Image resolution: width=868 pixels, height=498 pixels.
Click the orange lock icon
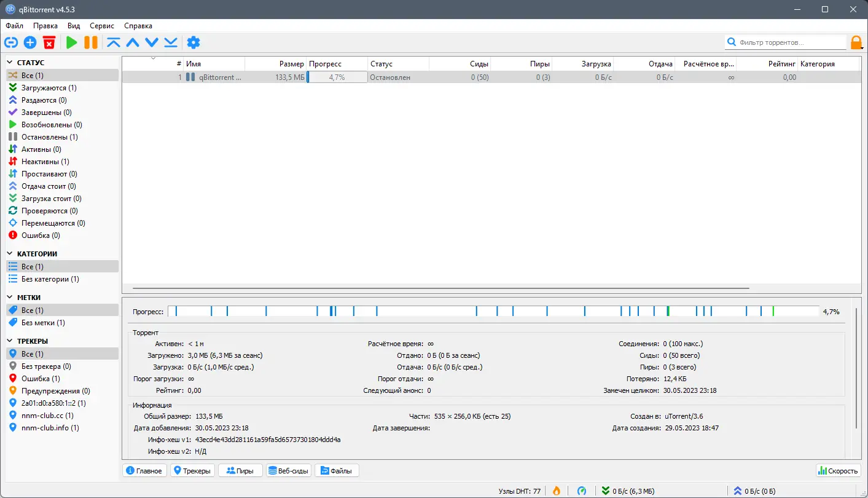pyautogui.click(x=856, y=42)
